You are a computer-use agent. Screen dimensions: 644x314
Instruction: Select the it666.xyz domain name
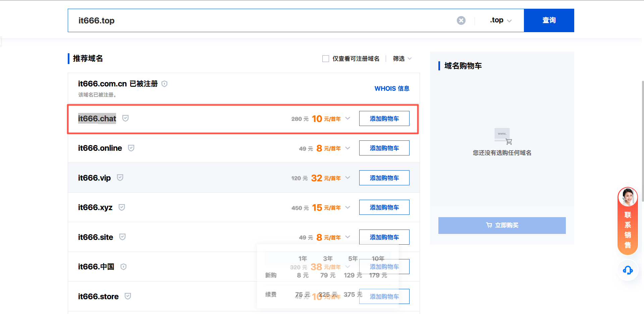tap(95, 207)
